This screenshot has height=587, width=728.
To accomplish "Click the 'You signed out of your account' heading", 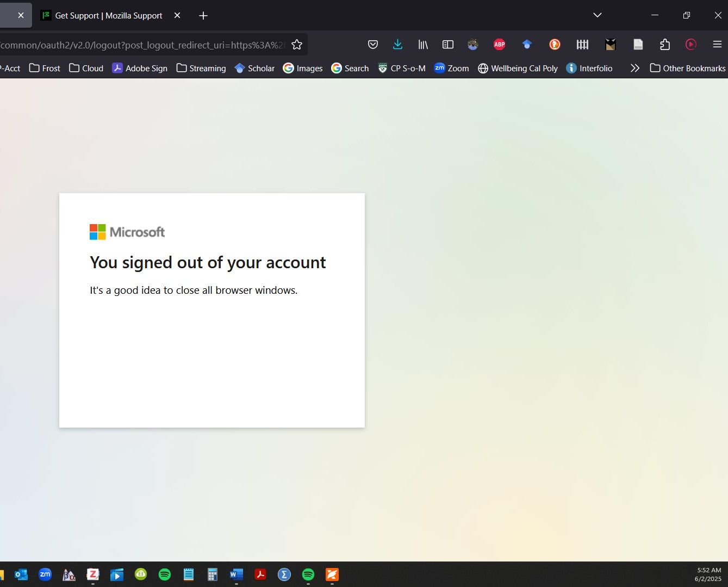I will [208, 263].
